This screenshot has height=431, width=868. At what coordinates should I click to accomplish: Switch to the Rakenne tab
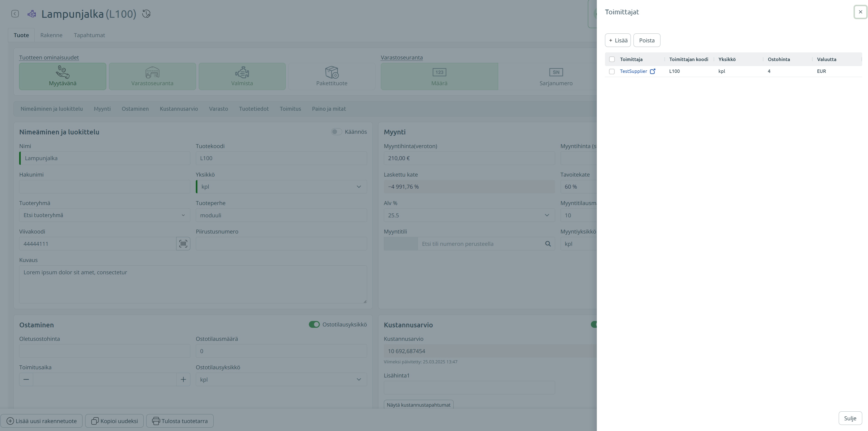51,35
